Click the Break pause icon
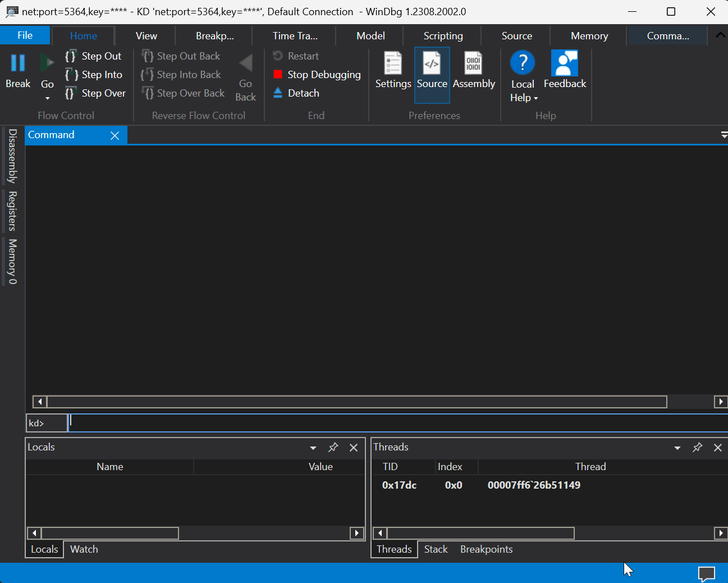728x583 pixels. (x=18, y=63)
